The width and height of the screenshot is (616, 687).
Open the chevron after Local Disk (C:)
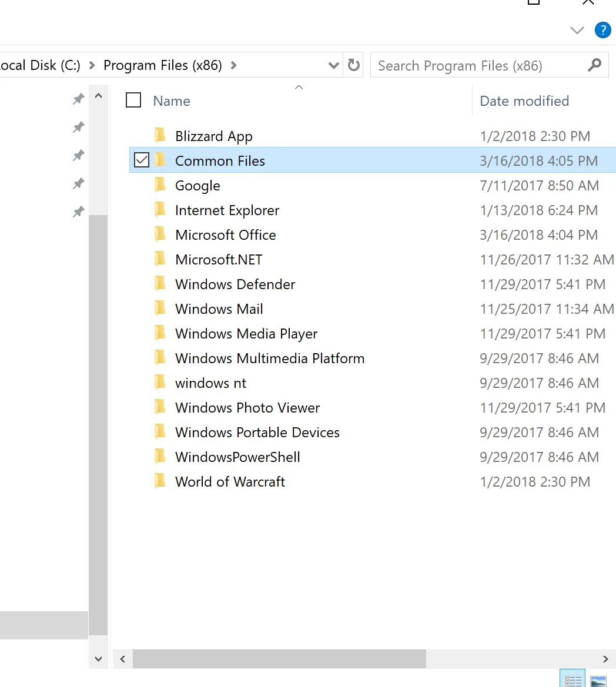point(92,65)
